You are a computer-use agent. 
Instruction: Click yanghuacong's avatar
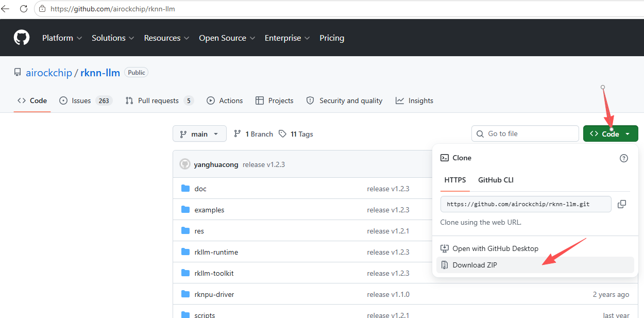click(185, 164)
